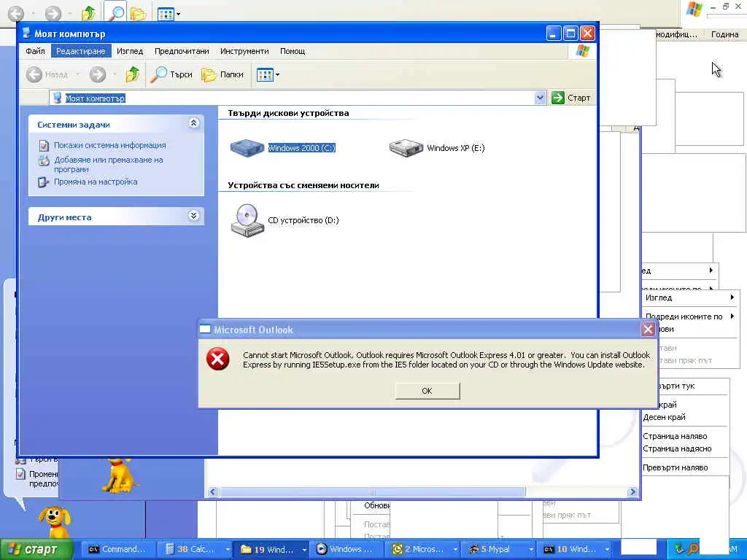The width and height of the screenshot is (747, 560).
Task: Open the 19 Wind... taskbar group
Action: [271, 549]
